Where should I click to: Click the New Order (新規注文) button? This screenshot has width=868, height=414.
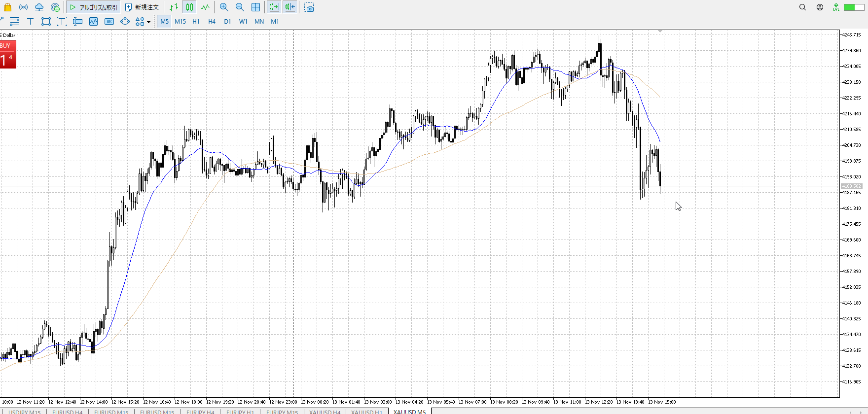pos(142,7)
